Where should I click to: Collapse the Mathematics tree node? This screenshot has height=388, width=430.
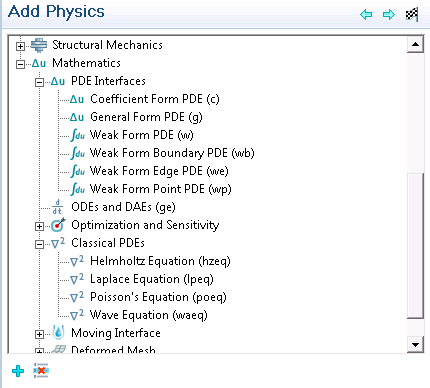click(20, 64)
